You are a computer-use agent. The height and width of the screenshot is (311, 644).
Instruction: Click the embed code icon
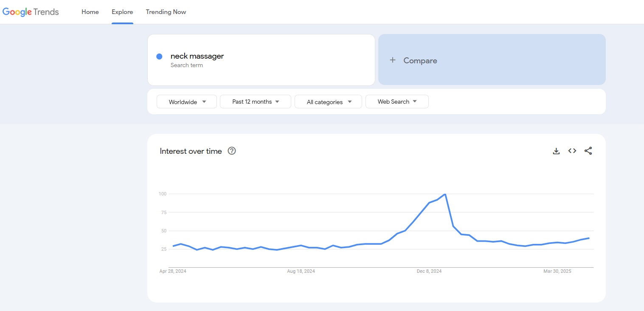pos(572,151)
